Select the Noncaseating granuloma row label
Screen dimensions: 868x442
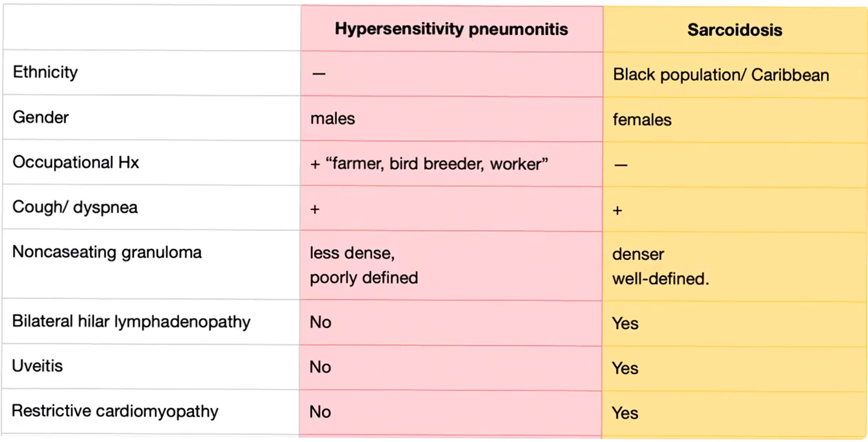107,252
